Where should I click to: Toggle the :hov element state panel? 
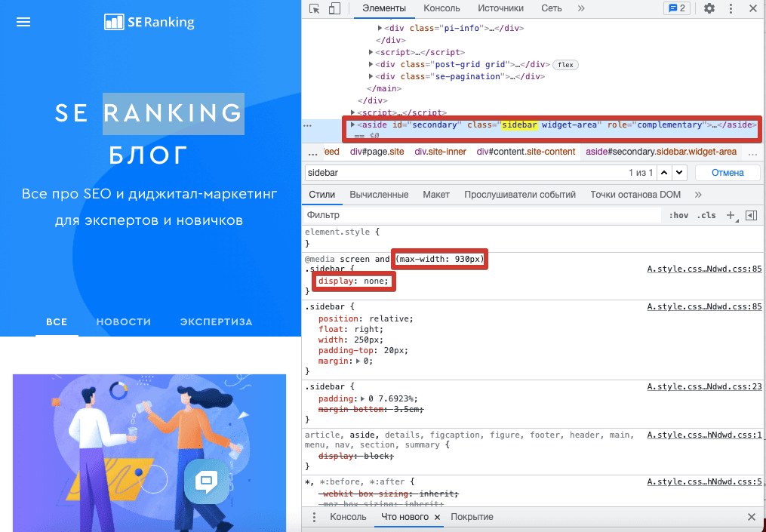coord(678,215)
